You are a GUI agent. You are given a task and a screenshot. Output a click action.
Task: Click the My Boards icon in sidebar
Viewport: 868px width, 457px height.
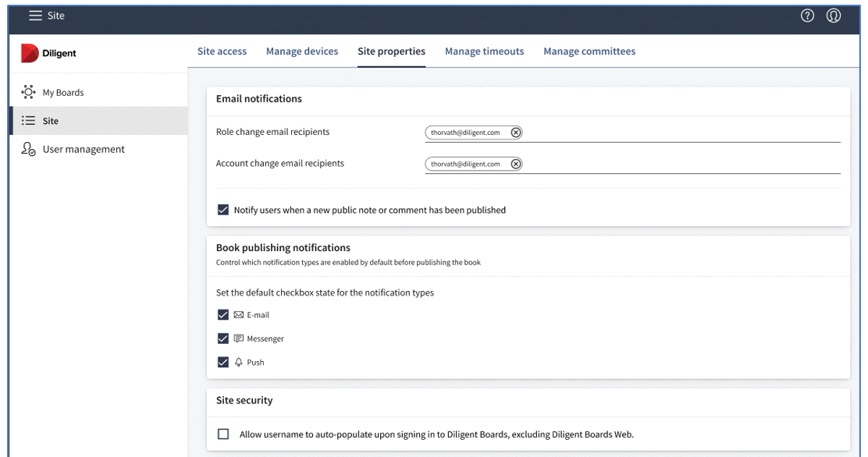(27, 93)
